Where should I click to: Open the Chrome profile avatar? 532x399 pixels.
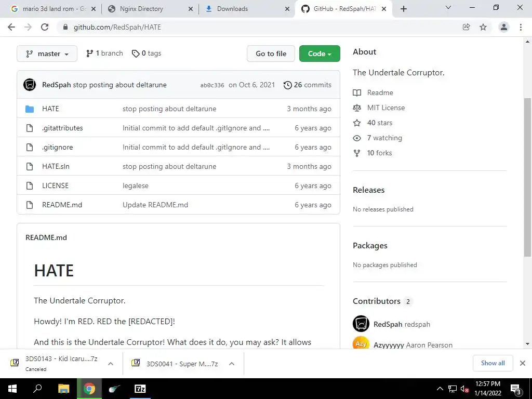(504, 27)
